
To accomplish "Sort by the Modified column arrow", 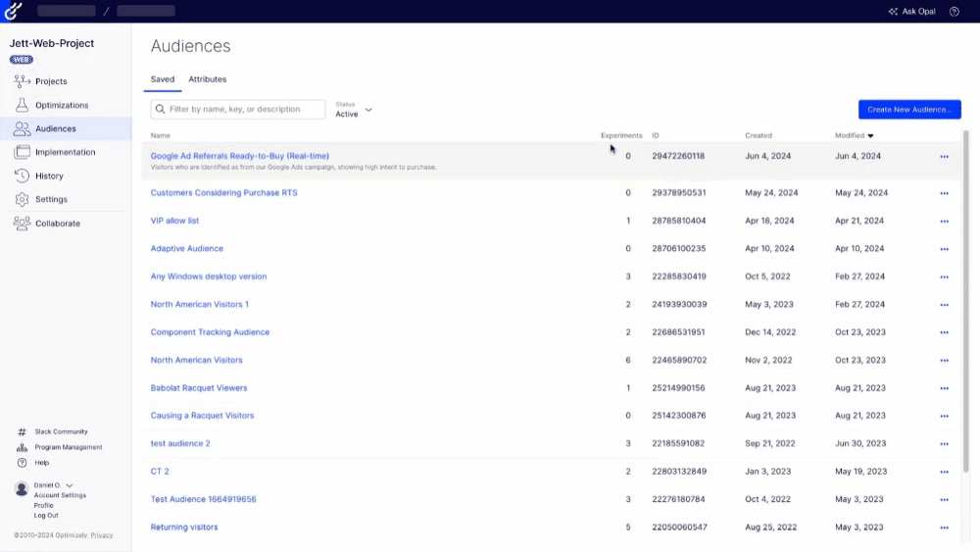I will [870, 136].
